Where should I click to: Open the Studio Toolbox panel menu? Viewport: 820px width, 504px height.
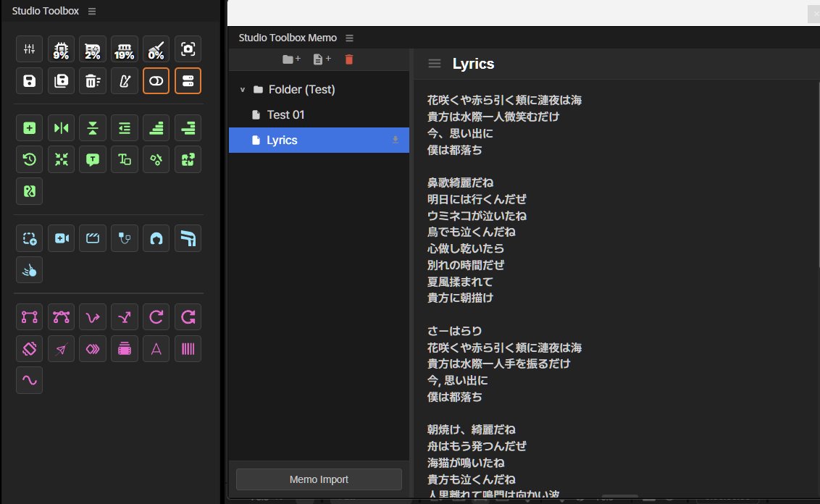click(x=92, y=11)
